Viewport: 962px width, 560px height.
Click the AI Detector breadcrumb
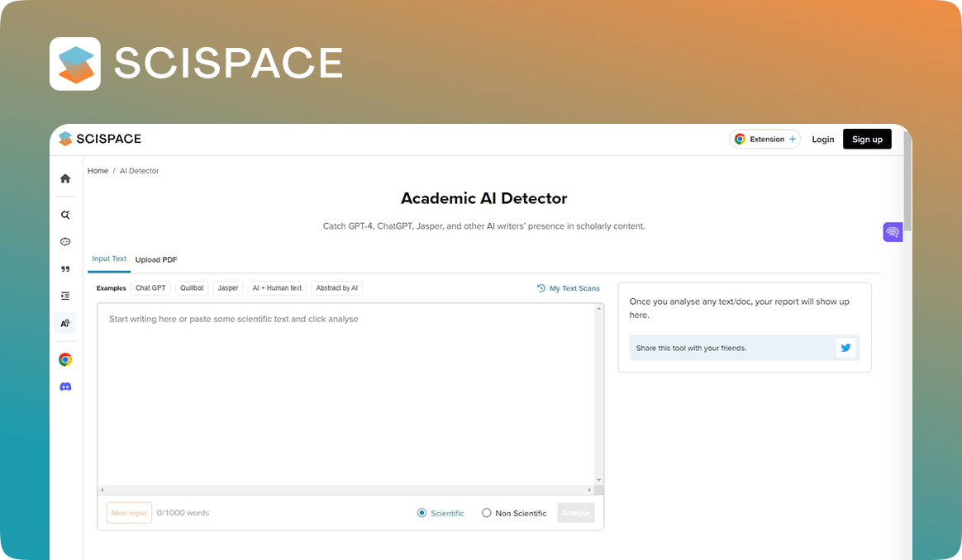coord(140,171)
